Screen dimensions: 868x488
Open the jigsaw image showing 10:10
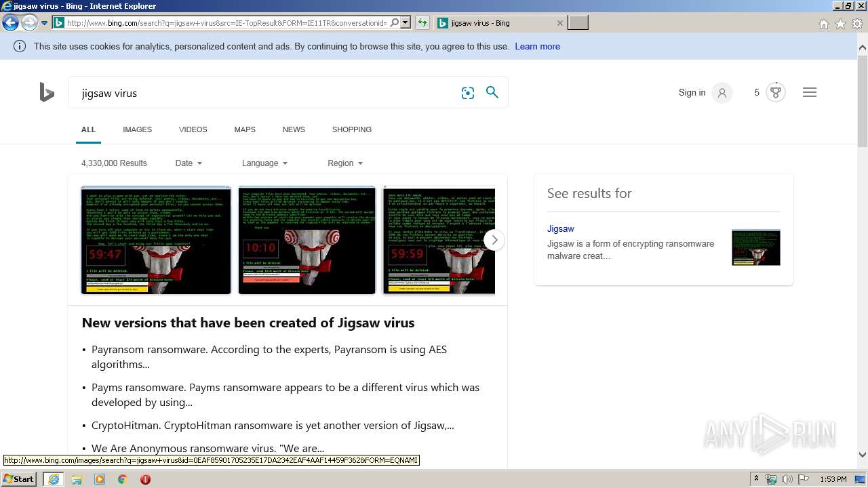click(307, 240)
